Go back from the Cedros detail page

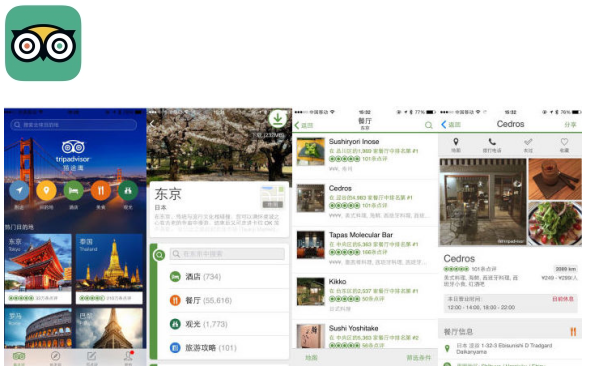click(451, 124)
